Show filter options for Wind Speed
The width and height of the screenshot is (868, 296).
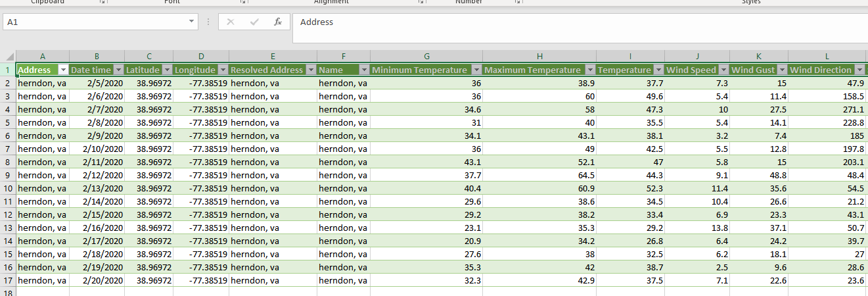tap(723, 70)
